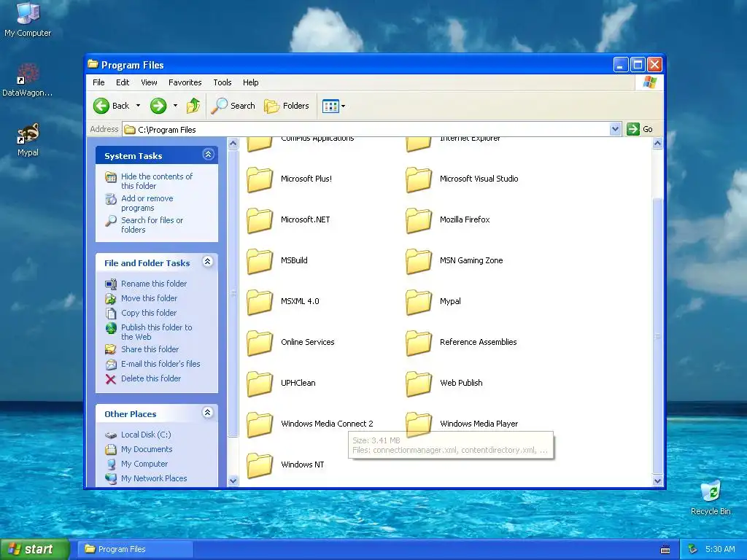The image size is (747, 560).
Task: Click Move this folder
Action: [149, 298]
